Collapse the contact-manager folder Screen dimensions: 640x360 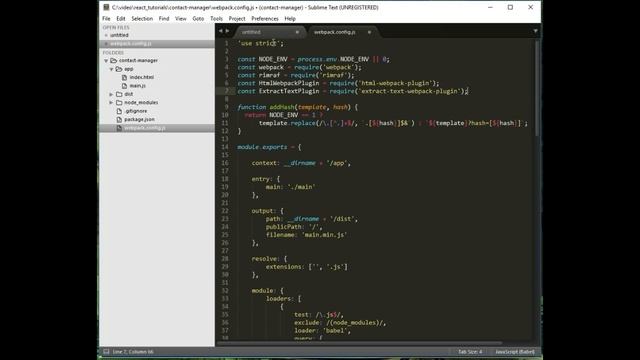pos(106,61)
